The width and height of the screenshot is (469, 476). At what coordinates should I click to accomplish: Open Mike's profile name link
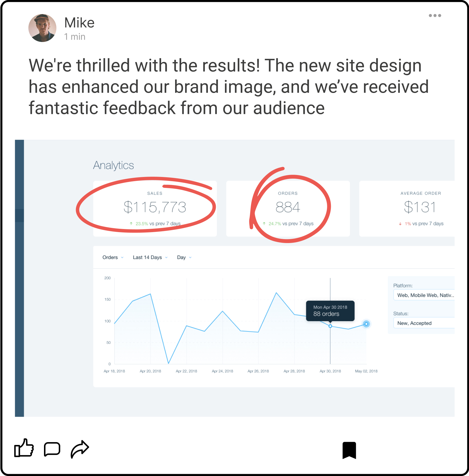(x=79, y=23)
